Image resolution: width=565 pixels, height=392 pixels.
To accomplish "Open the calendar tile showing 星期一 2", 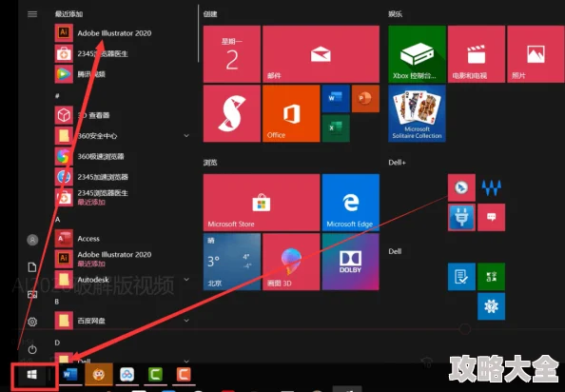I will 232,54.
